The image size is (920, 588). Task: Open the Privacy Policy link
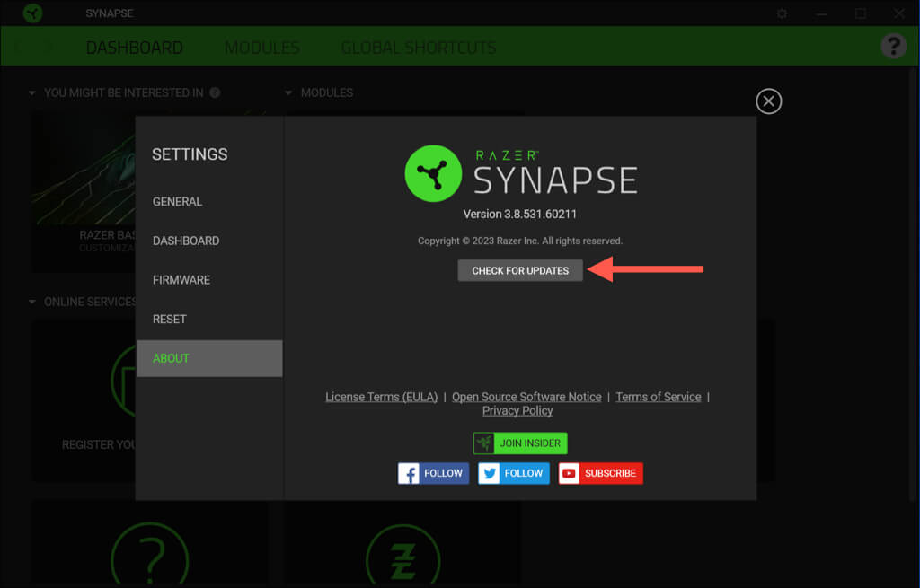coord(517,411)
